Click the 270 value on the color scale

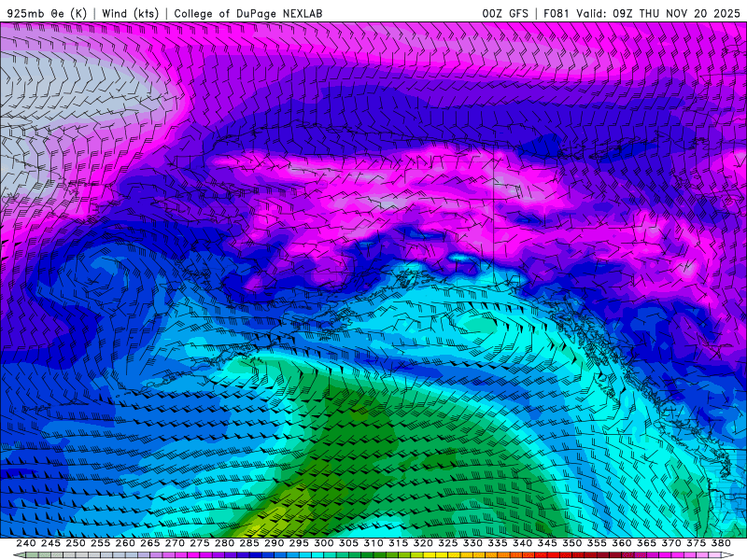[x=175, y=543]
